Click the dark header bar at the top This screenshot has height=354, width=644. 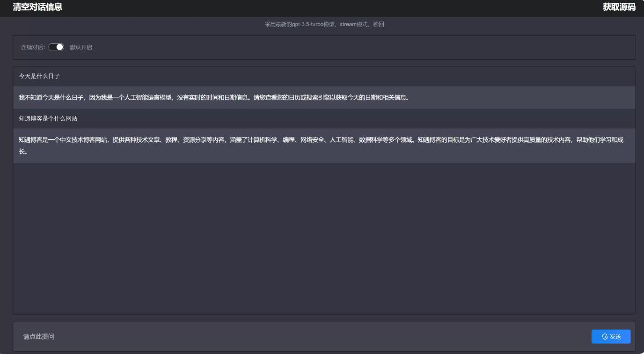point(322,7)
